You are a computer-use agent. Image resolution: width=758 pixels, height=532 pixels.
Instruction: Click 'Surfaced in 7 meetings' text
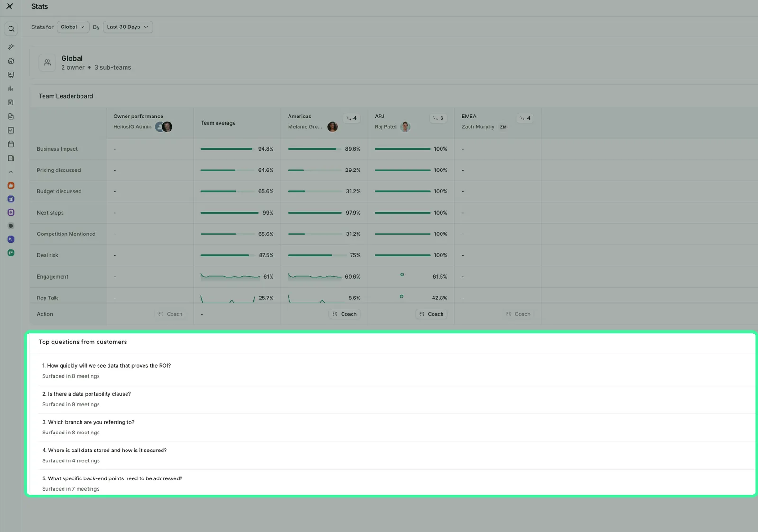click(x=71, y=489)
